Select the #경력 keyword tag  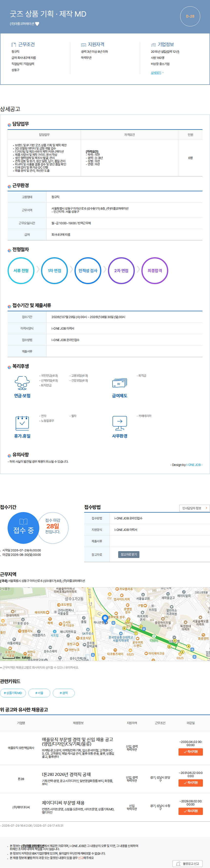(63, 693)
